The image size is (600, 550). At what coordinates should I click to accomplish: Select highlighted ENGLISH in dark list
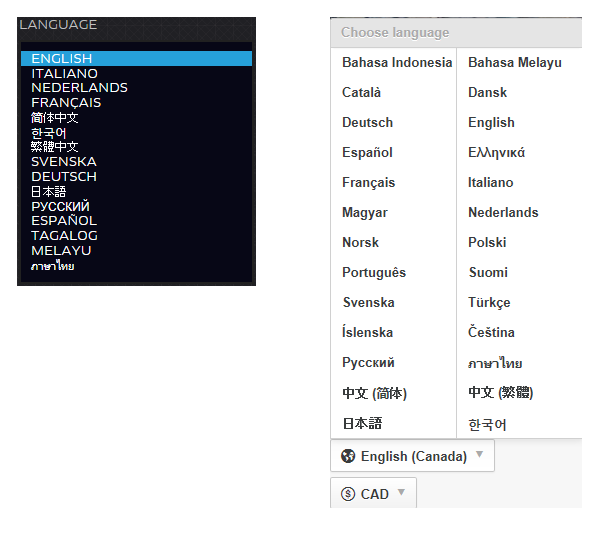(x=61, y=59)
